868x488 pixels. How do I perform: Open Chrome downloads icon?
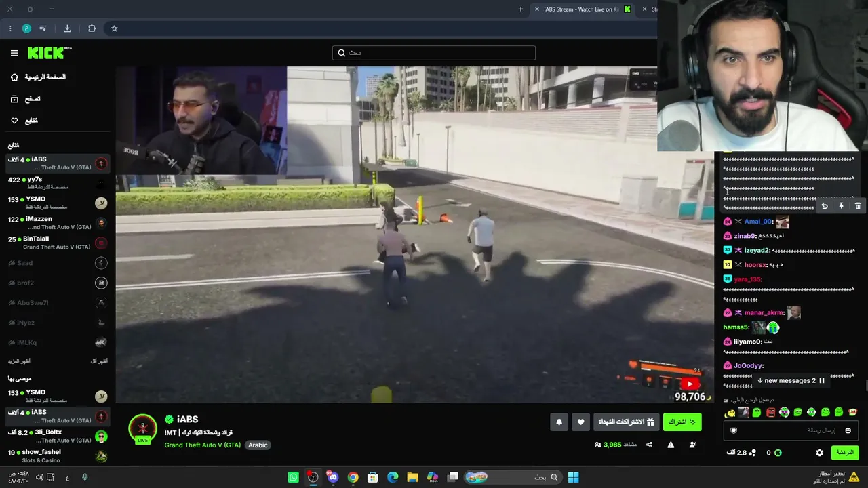67,28
